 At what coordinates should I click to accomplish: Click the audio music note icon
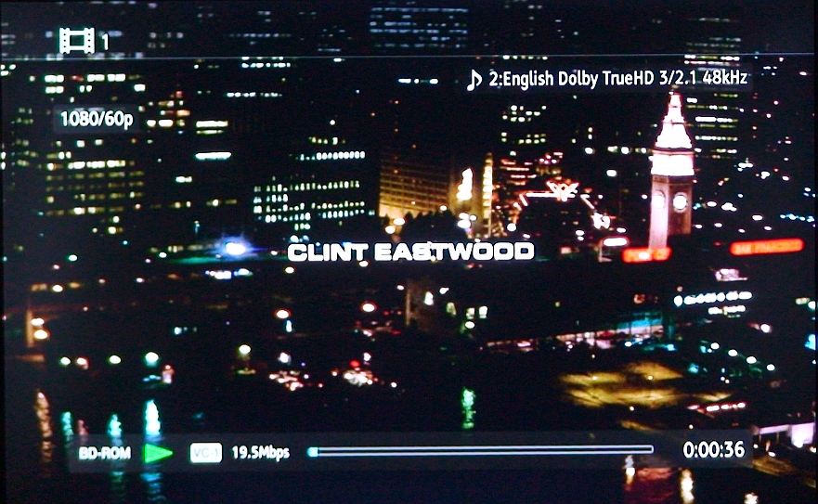pyautogui.click(x=474, y=79)
